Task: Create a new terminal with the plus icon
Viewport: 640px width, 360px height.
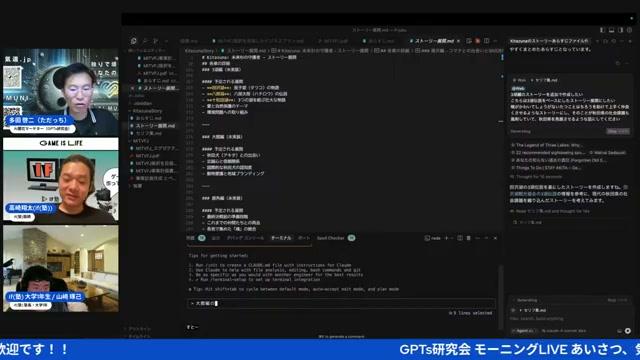Action: pyautogui.click(x=446, y=238)
